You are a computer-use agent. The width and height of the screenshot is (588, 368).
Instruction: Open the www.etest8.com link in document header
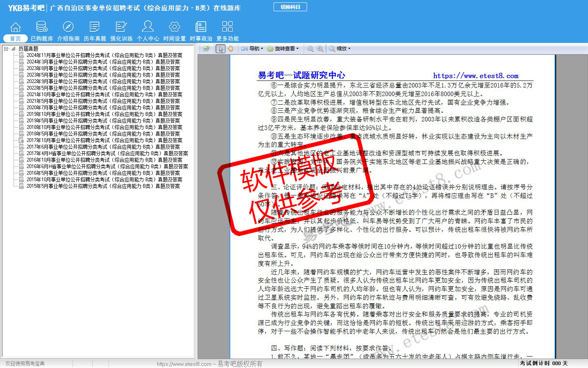(475, 76)
